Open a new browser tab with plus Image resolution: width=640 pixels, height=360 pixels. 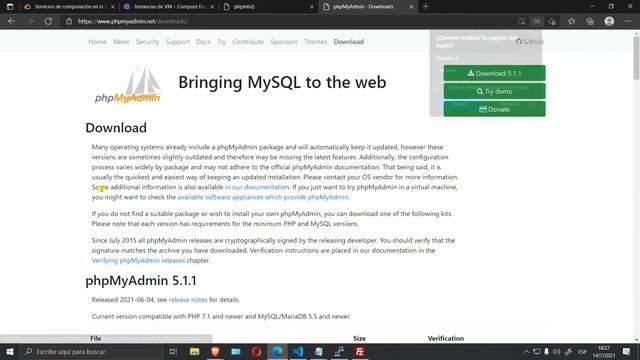click(425, 7)
